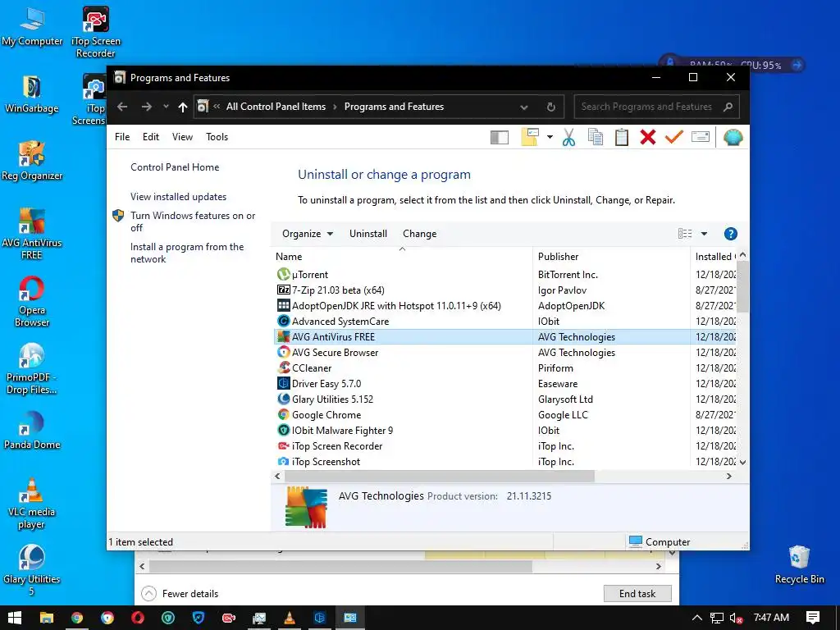Viewport: 840px width, 630px height.
Task: Click End task in Task Manager window
Action: pyautogui.click(x=637, y=593)
